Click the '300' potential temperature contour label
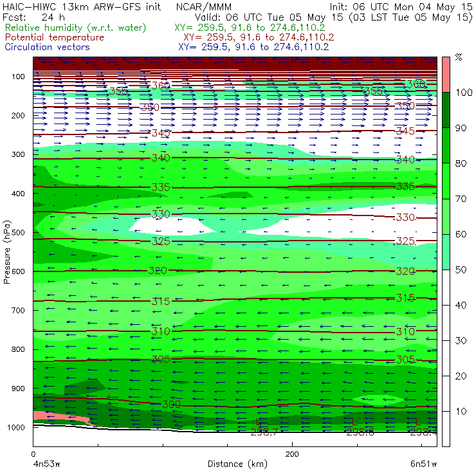The height and width of the screenshot is (476, 476). click(x=172, y=405)
